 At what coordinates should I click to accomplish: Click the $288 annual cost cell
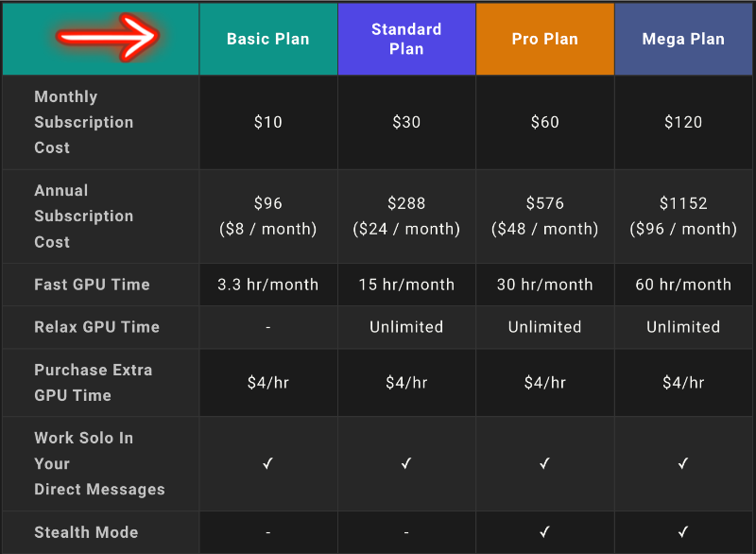coord(406,216)
